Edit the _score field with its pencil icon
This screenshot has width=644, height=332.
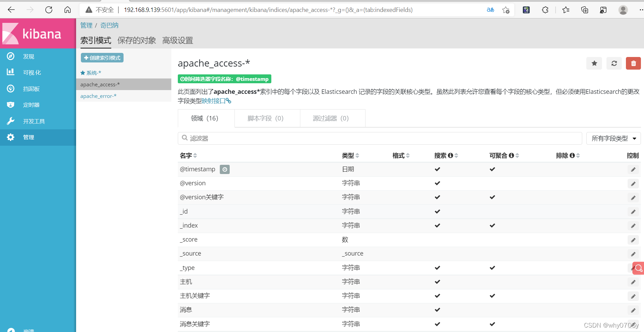633,240
